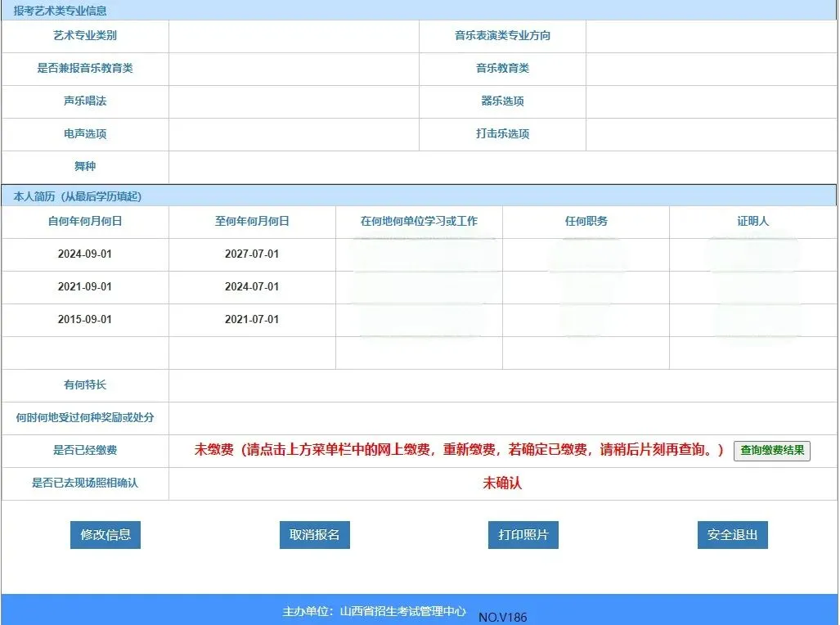Click the 音乐表演类专业方向 label
This screenshot has height=625, width=840.
click(502, 35)
